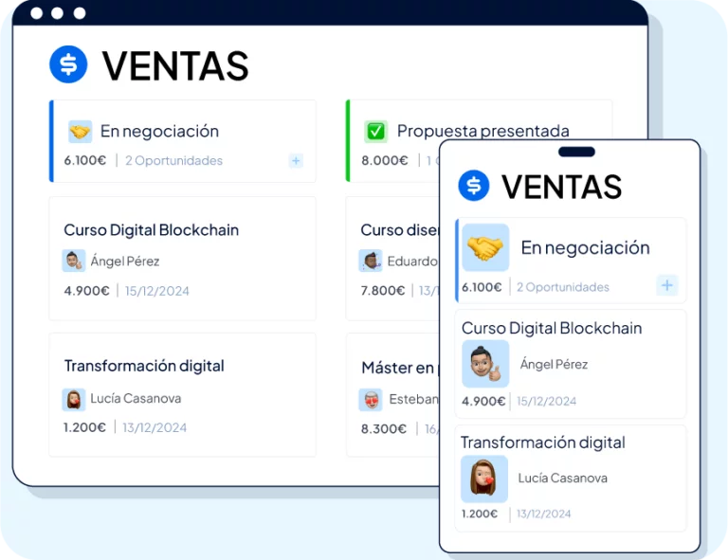Screen dimensions: 728x560
Task: Click the 7.800€ amount in desktop window
Action: click(x=383, y=291)
